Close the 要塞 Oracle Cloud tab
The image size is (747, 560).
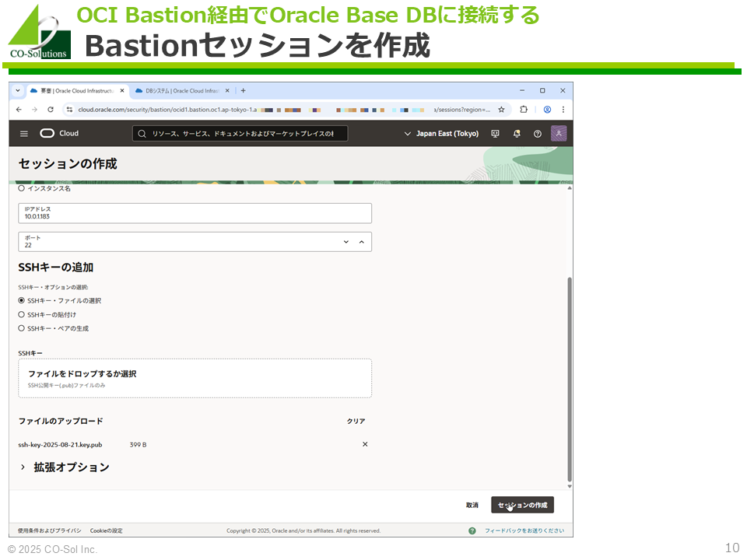122,90
